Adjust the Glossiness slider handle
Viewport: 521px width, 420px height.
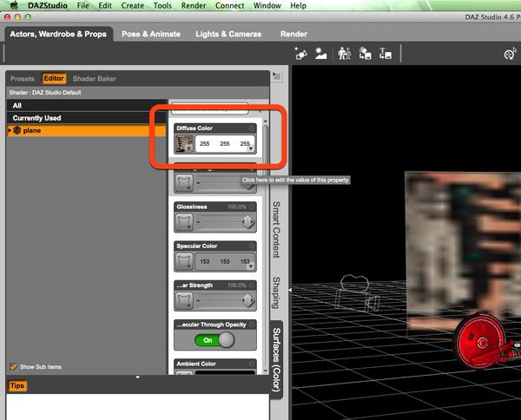click(247, 222)
